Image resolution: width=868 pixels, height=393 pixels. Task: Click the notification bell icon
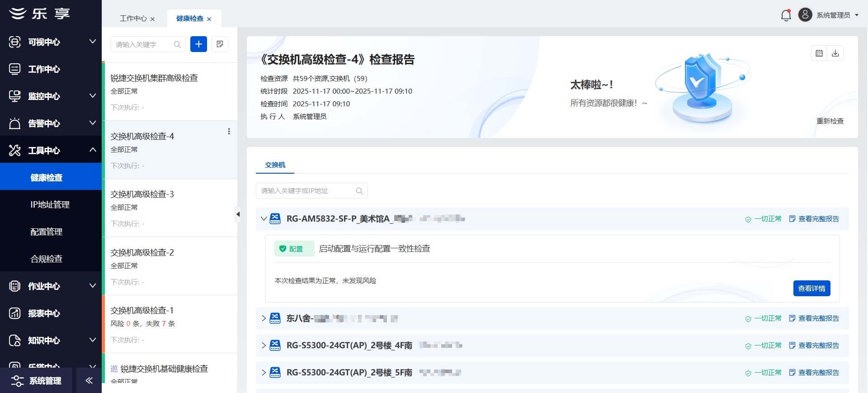[786, 15]
